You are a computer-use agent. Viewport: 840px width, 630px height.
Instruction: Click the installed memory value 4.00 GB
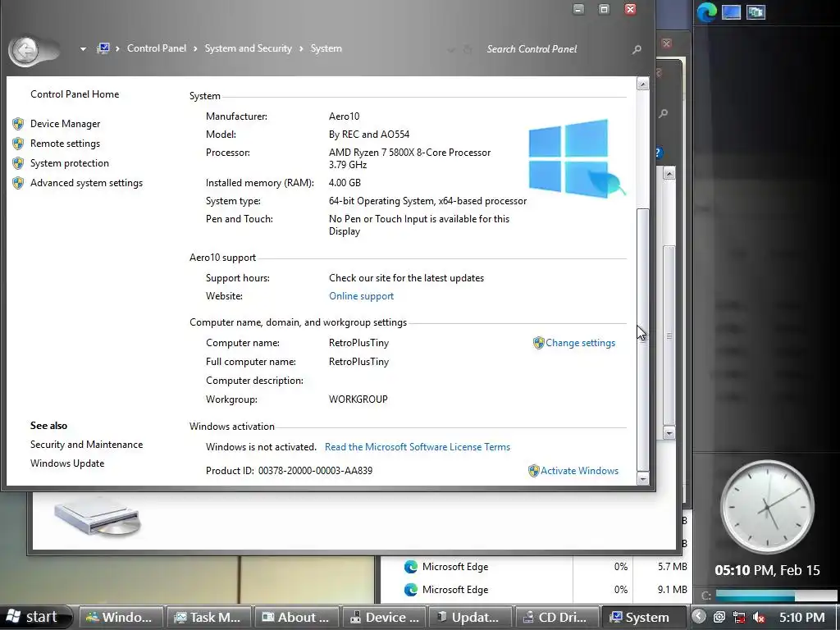tap(345, 183)
